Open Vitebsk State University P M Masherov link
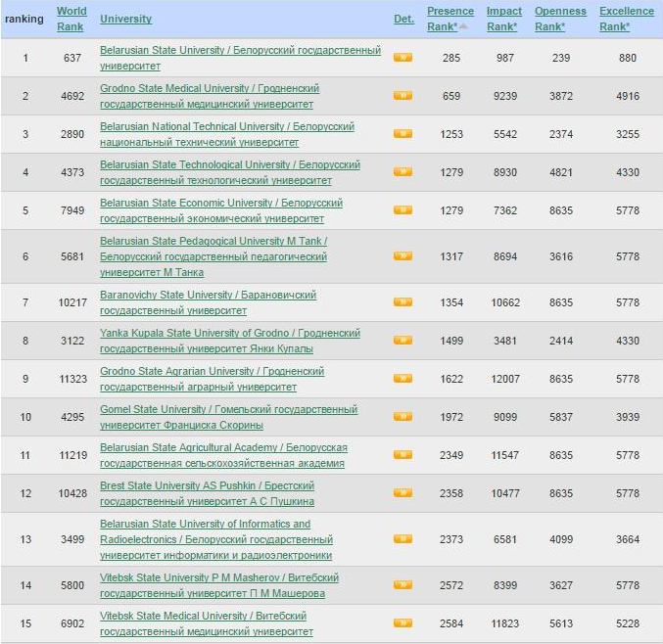This screenshot has height=644, width=663. coord(219,585)
